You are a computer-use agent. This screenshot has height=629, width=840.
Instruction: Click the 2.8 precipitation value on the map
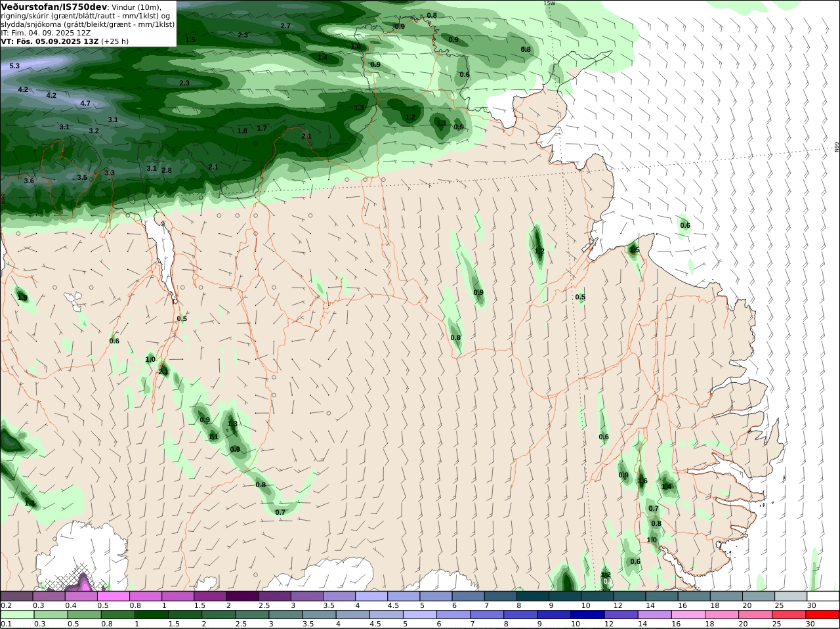click(167, 170)
